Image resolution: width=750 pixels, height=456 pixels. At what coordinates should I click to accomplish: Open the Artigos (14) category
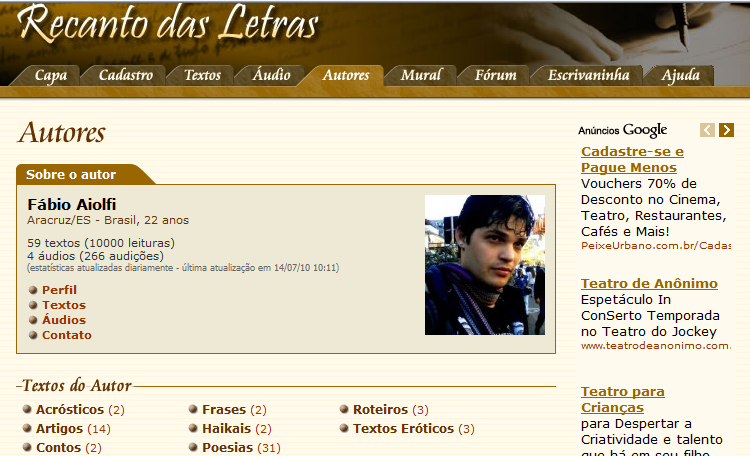(x=73, y=428)
